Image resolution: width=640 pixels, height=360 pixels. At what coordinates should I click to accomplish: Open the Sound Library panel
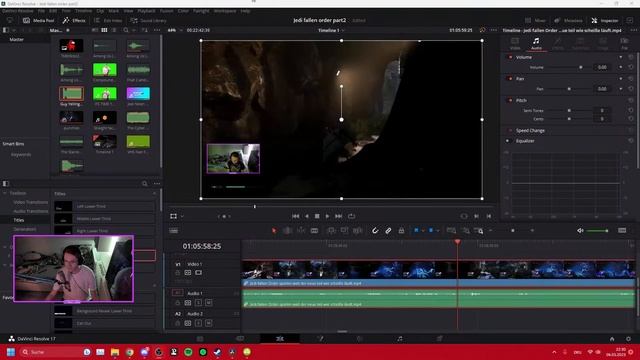(148, 20)
